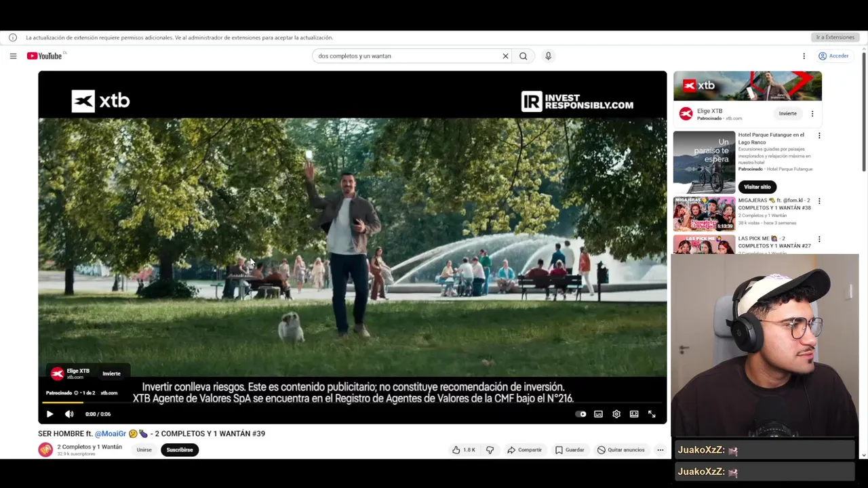Click the Elige XTB round logo in the sidebar

click(x=686, y=114)
